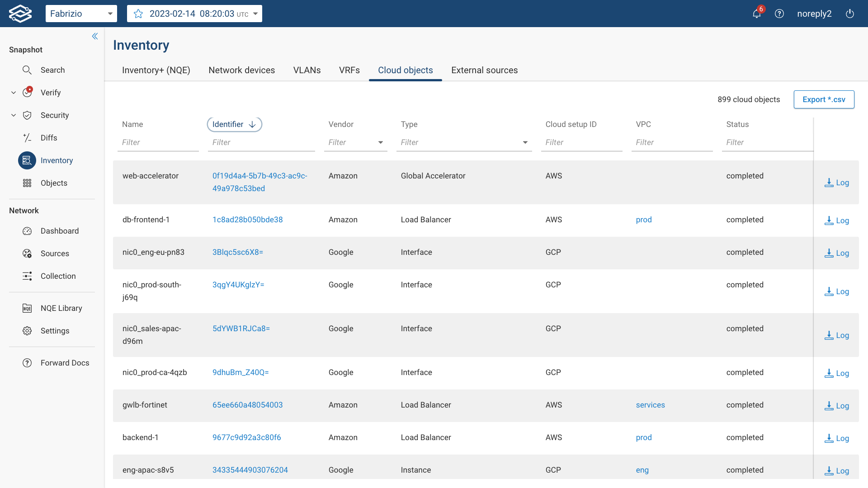The width and height of the screenshot is (868, 488).
Task: Click the Export *.csv button
Action: [x=824, y=99]
